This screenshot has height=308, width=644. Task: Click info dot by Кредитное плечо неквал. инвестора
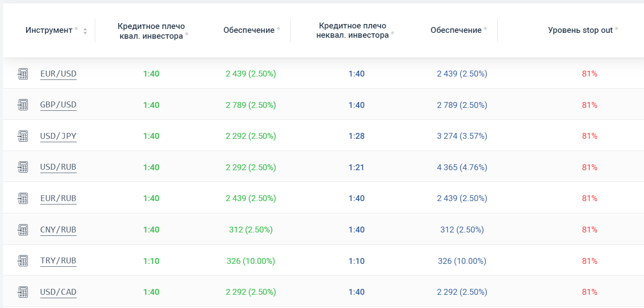pos(392,34)
